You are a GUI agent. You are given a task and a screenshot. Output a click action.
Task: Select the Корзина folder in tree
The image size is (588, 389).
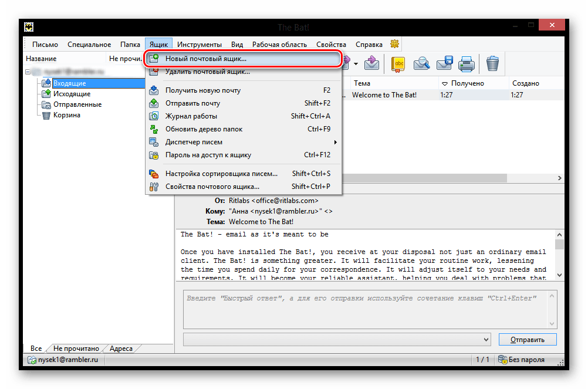(x=66, y=115)
